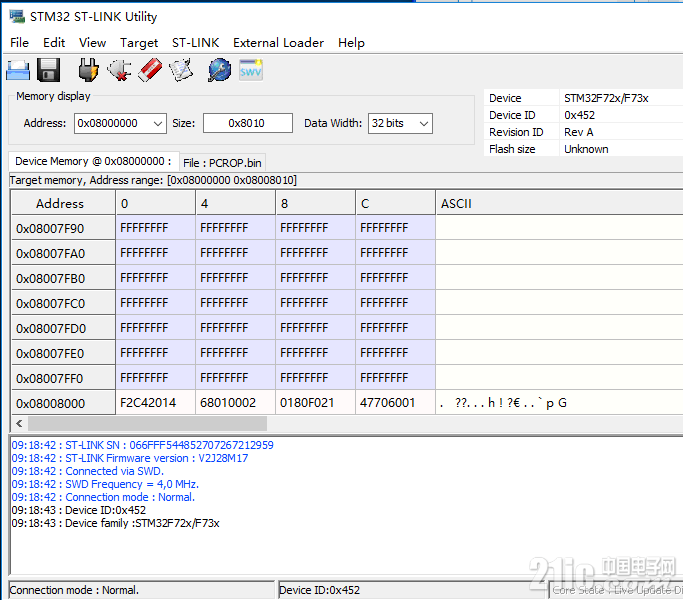Open the ST-LINK menu

(x=196, y=43)
